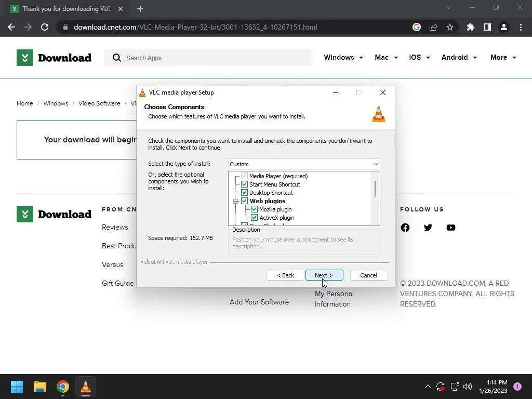Open the Add Your Software link
Screen dimensions: 532x399
click(x=259, y=302)
